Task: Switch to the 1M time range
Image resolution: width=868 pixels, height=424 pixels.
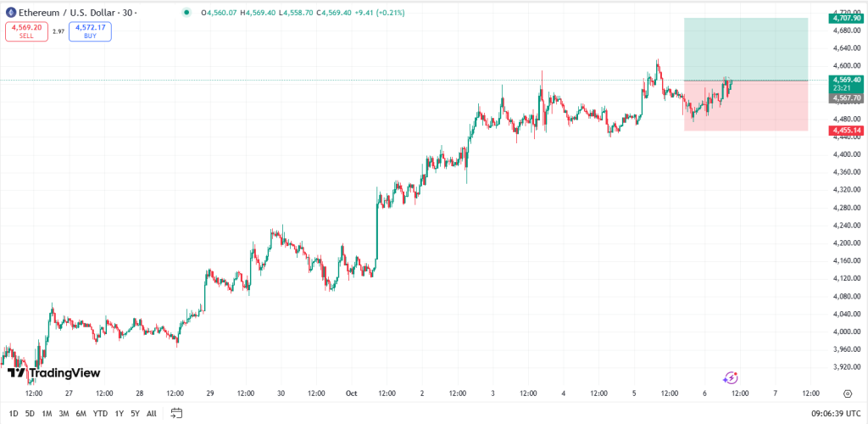Action: (x=47, y=413)
